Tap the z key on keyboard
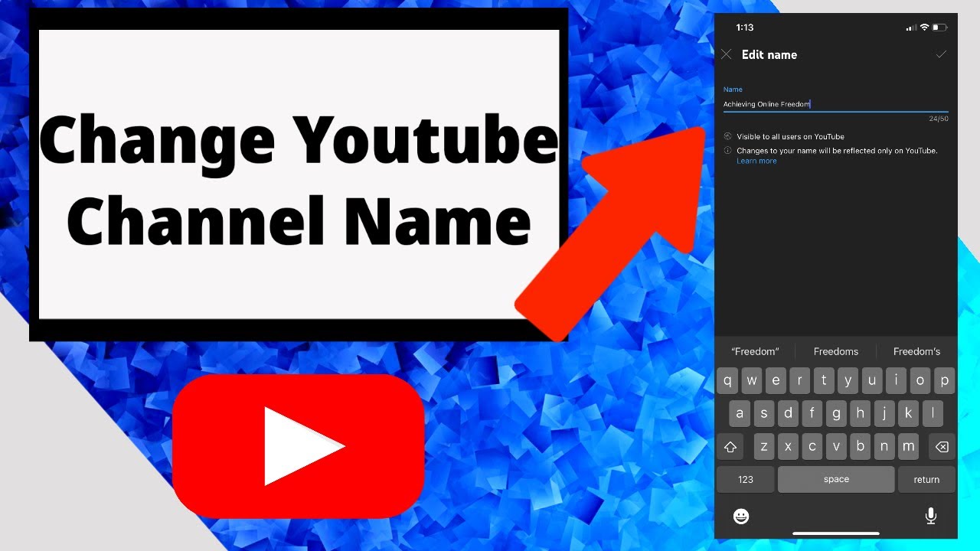Viewport: 980px width, 551px height. click(763, 446)
